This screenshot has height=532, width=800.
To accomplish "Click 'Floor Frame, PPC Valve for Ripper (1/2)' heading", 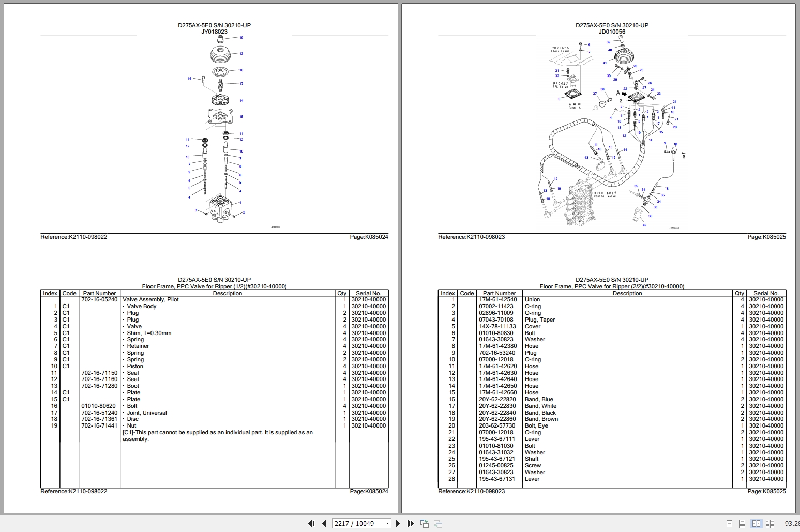I will tap(214, 286).
